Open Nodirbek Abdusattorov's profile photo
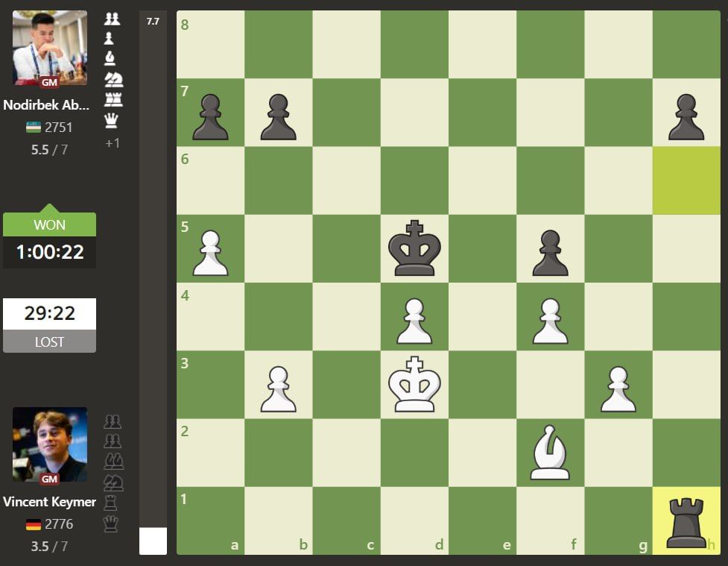728x566 pixels. coord(50,48)
